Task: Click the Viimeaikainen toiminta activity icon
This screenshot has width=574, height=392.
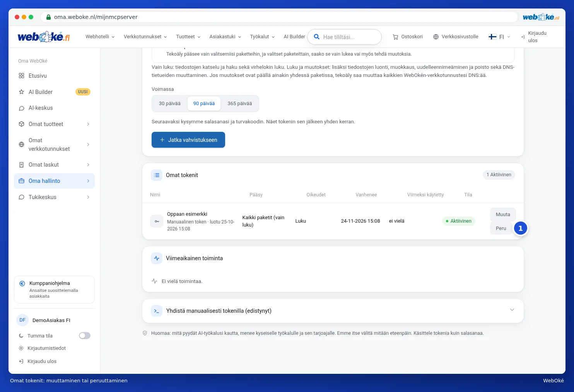Action: [x=157, y=258]
